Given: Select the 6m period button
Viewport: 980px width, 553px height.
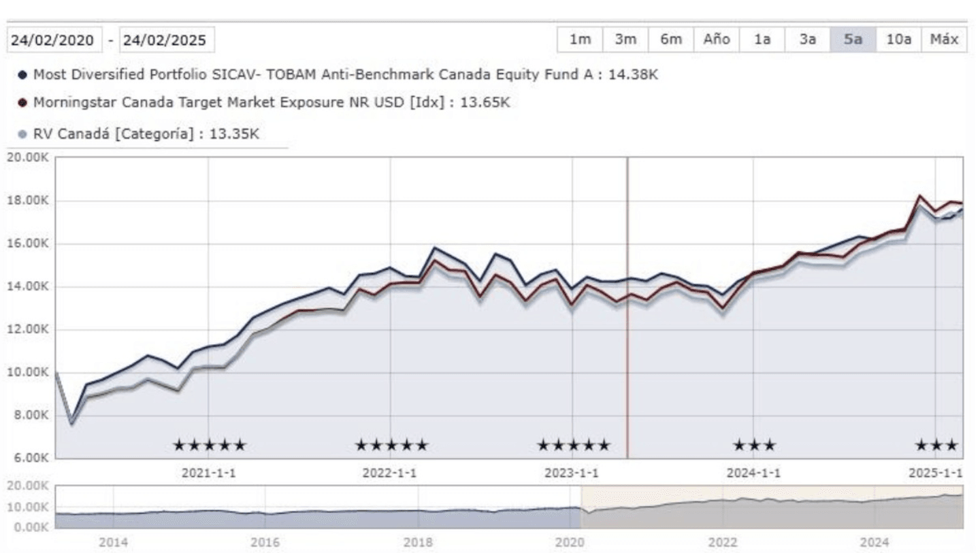Looking at the screenshot, I should coord(670,39).
